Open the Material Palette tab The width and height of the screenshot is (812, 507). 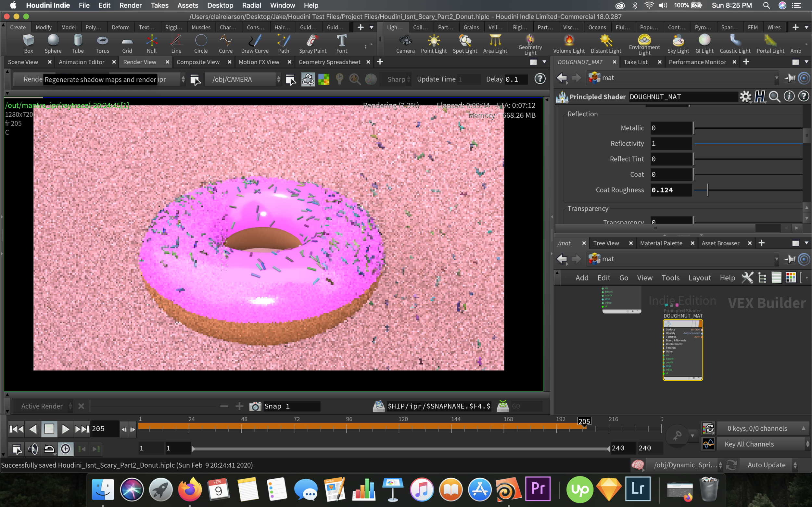pos(661,243)
